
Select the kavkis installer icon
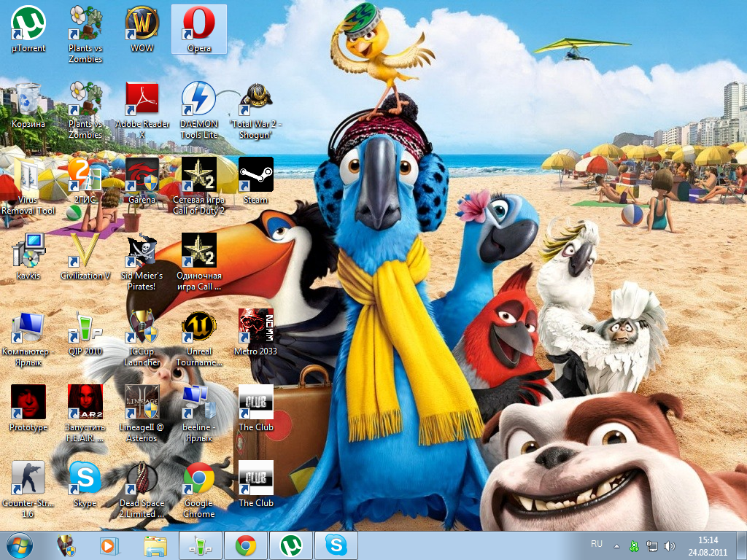tap(28, 257)
